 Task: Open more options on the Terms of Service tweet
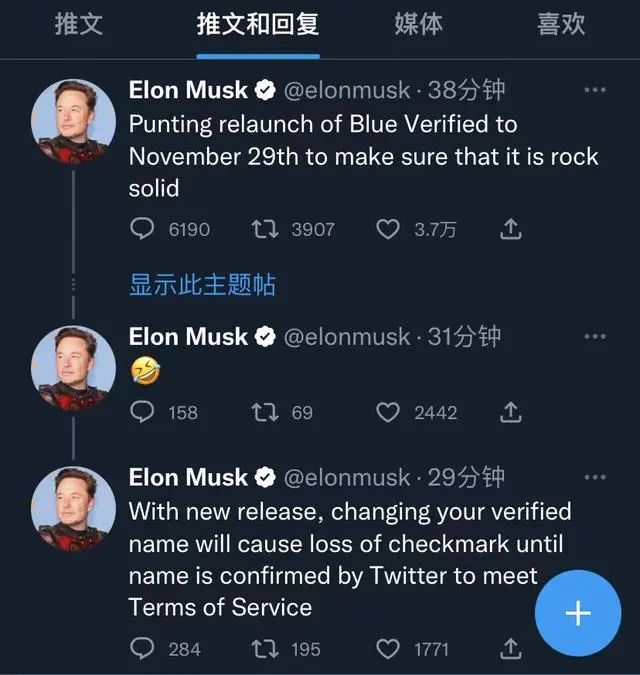pyautogui.click(x=595, y=478)
